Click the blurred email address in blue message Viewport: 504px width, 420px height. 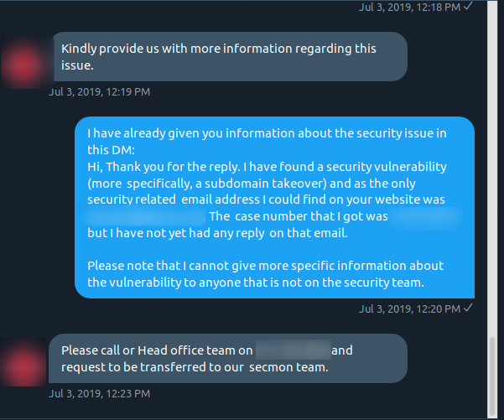coord(145,216)
